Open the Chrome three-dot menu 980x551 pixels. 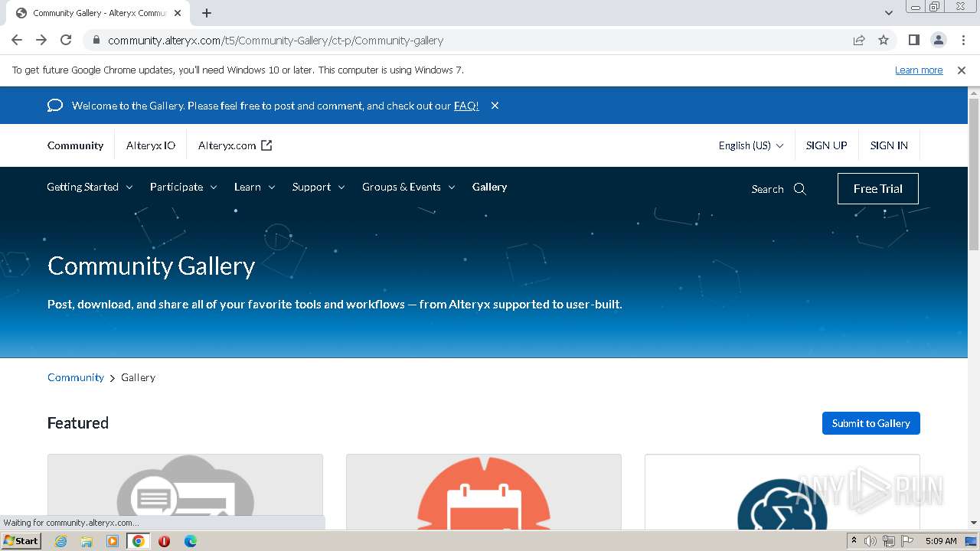962,40
